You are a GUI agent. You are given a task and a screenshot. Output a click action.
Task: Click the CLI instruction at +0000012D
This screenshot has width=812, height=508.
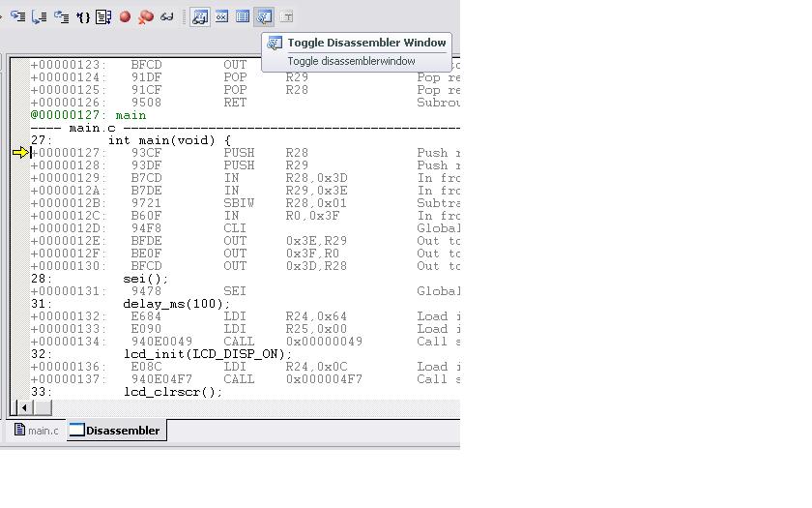(x=245, y=228)
